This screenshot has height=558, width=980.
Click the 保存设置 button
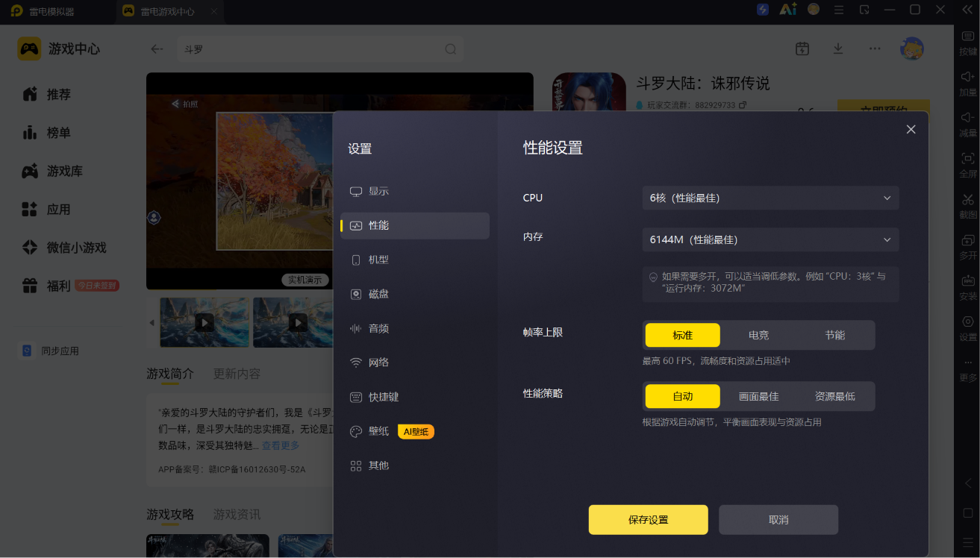pyautogui.click(x=648, y=520)
